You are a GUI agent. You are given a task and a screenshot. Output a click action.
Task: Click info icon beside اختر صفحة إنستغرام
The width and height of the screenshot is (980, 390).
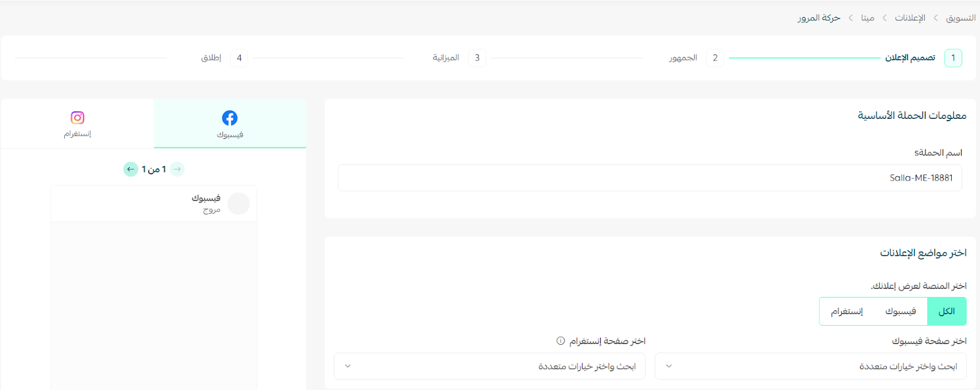560,341
